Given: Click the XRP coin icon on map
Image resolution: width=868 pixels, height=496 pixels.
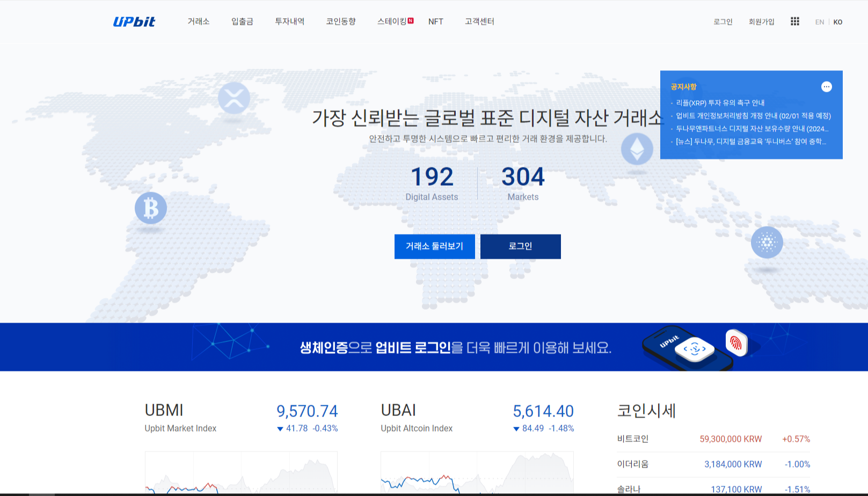Looking at the screenshot, I should pos(234,98).
